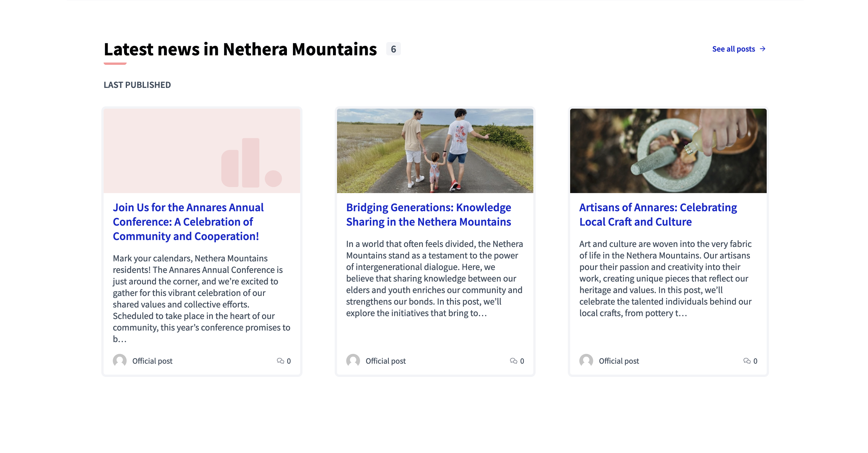Click the Official post label on the Artisans card
868x453 pixels.
[619, 361]
